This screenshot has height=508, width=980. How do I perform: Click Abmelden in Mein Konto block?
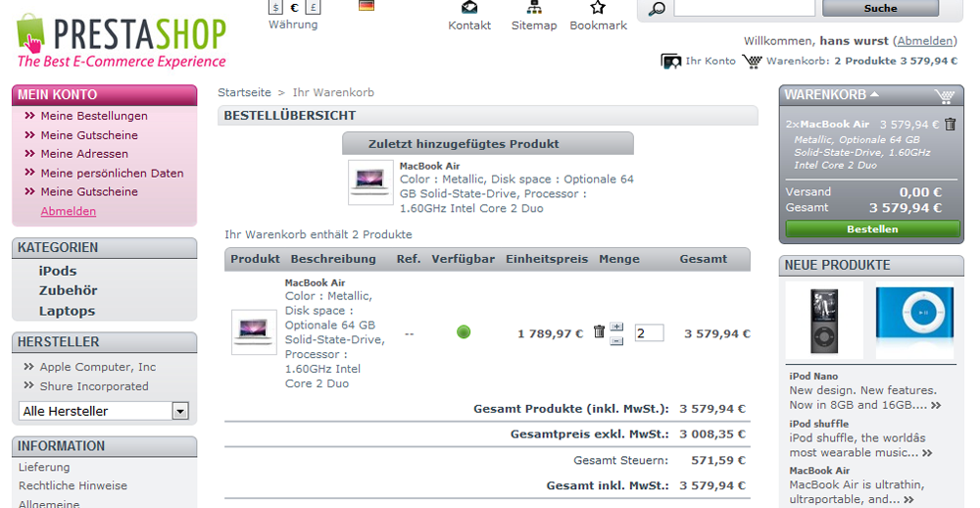click(69, 211)
